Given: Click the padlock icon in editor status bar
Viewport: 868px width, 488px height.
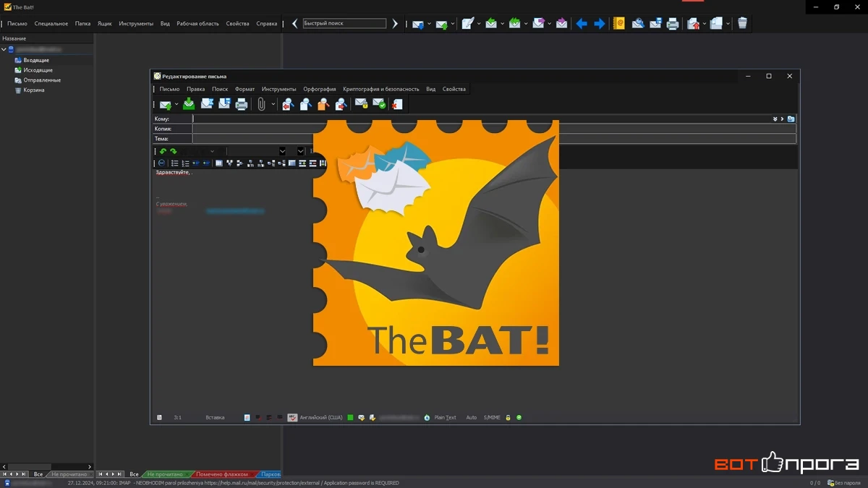Looking at the screenshot, I should tap(508, 418).
